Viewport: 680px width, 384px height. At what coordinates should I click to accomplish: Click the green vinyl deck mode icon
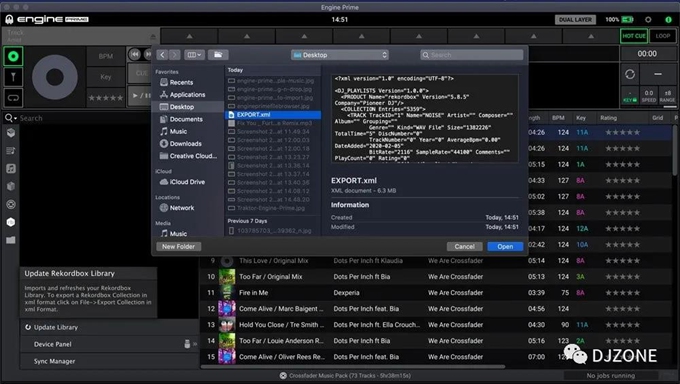[x=13, y=56]
